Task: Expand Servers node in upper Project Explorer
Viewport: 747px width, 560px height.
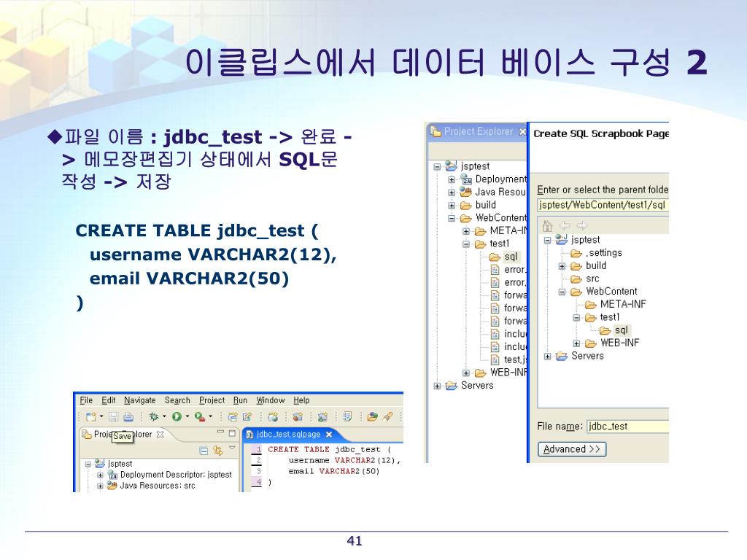Action: tap(437, 386)
